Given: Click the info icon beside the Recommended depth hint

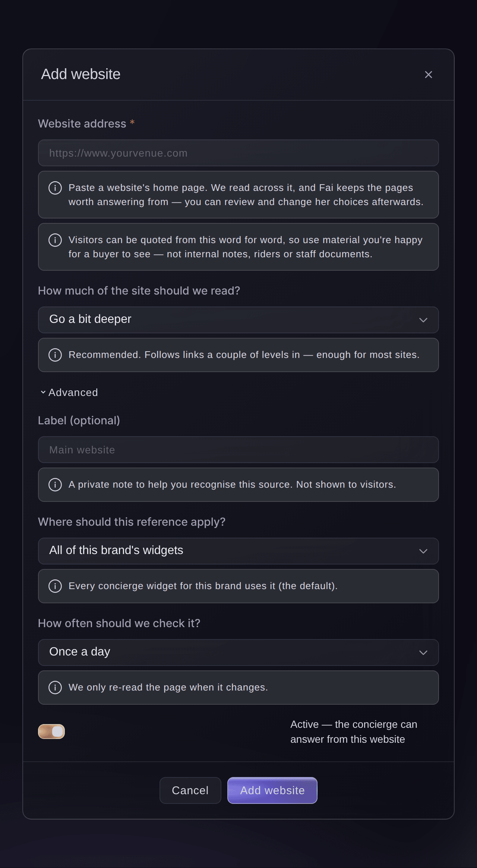Looking at the screenshot, I should point(55,355).
